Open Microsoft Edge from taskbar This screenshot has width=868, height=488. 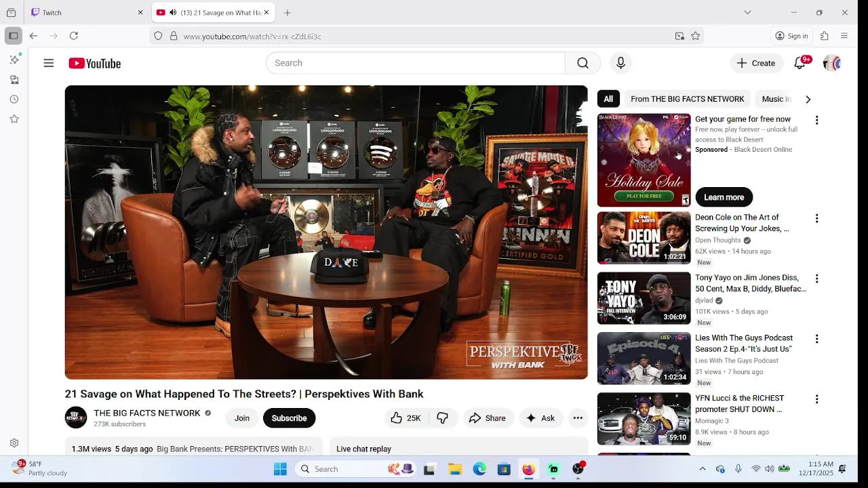click(x=479, y=469)
